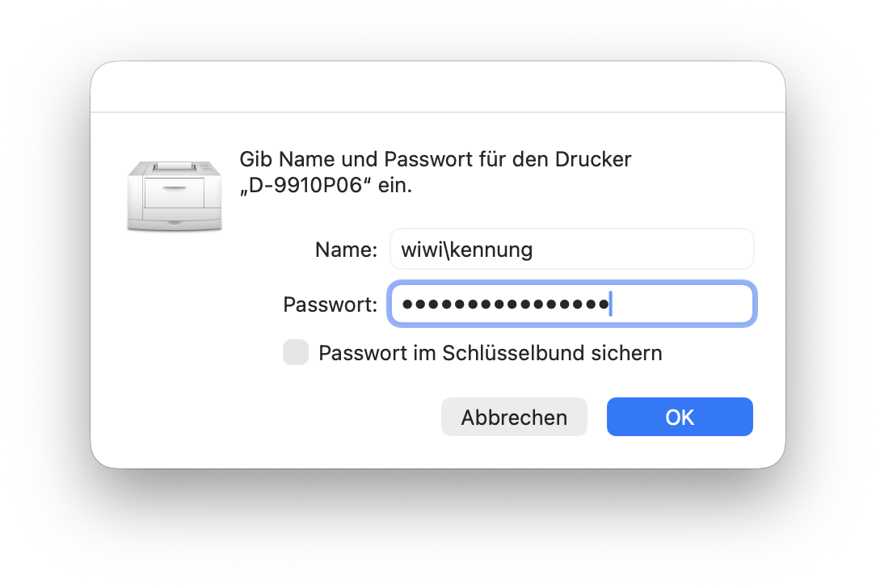The height and width of the screenshot is (588, 876).
Task: Click the 'wiwi\kennung' text in the Name field
Action: click(x=467, y=250)
